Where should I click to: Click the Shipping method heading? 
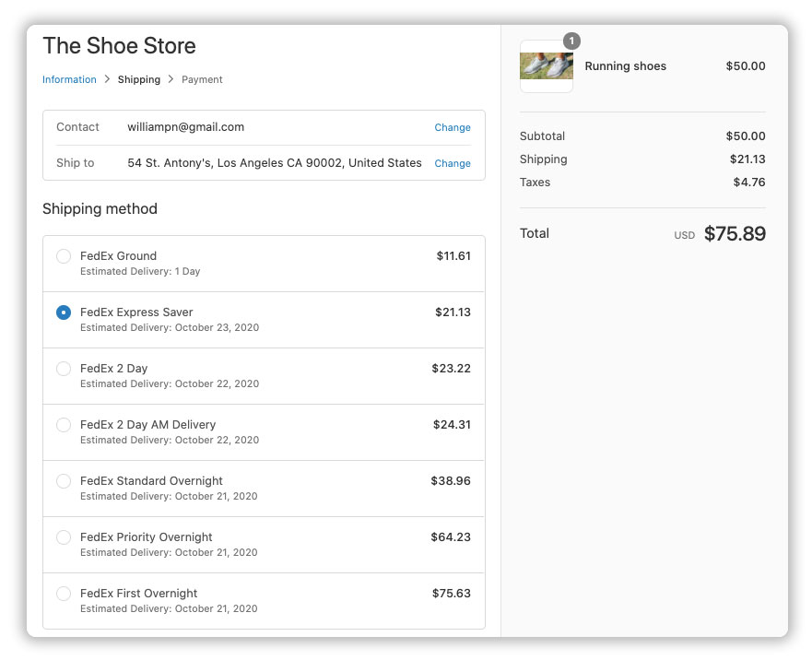point(100,208)
